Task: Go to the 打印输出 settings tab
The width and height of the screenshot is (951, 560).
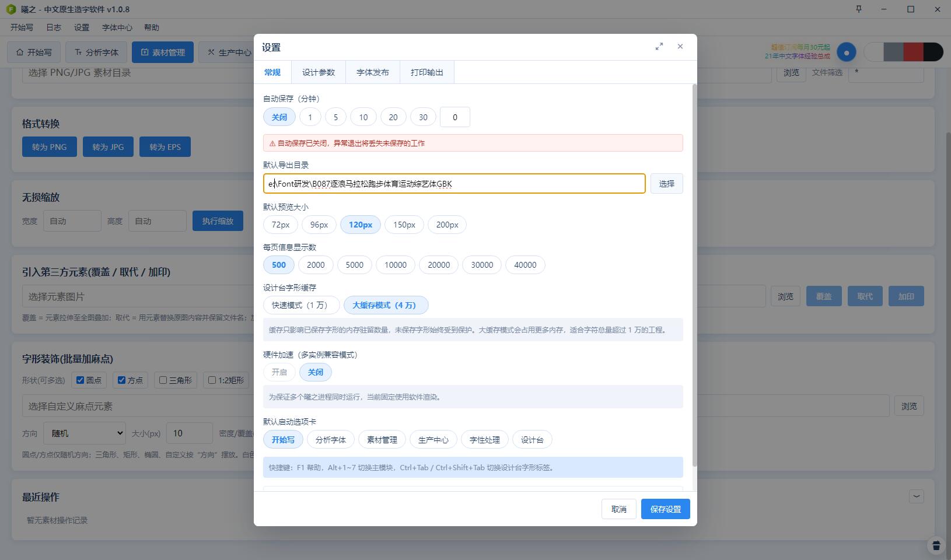Action: 427,72
